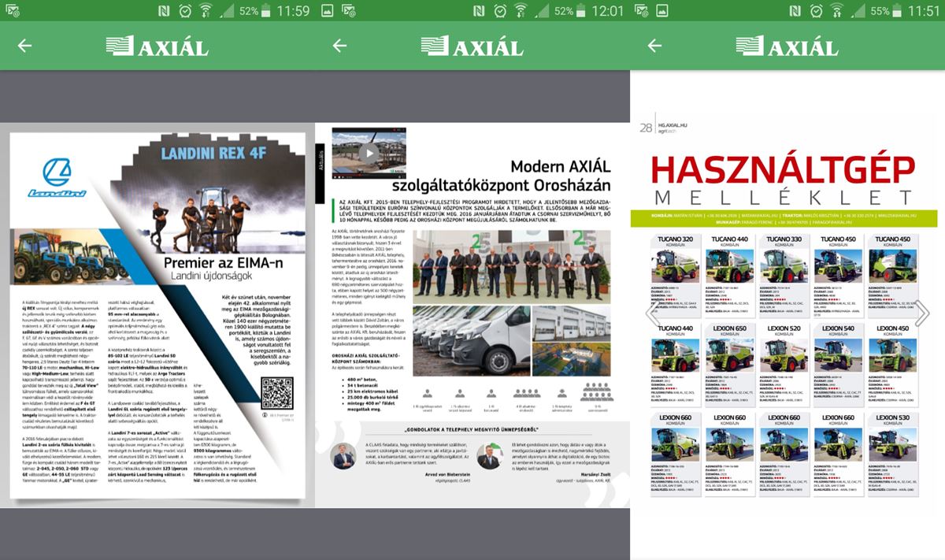Tap Arved von Bieberstein's portrait

pos(343,456)
